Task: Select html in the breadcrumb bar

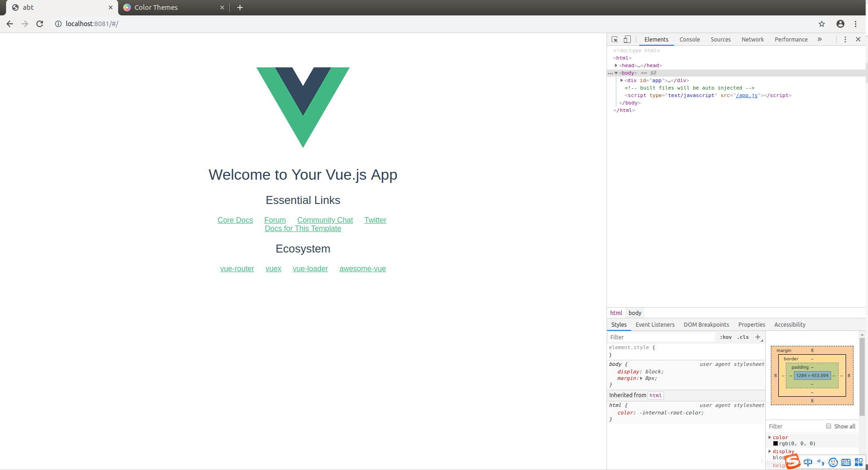Action: coord(616,313)
